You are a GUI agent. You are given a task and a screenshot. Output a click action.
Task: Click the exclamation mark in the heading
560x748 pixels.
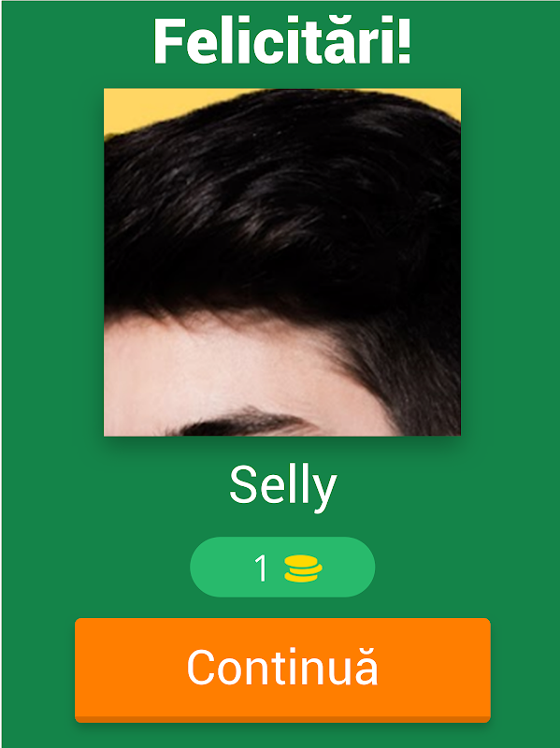click(404, 41)
